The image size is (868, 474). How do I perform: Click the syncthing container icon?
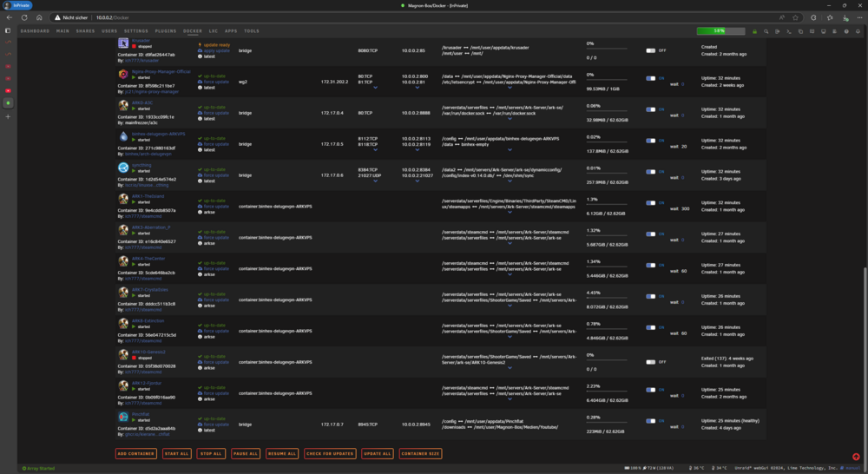pos(123,168)
